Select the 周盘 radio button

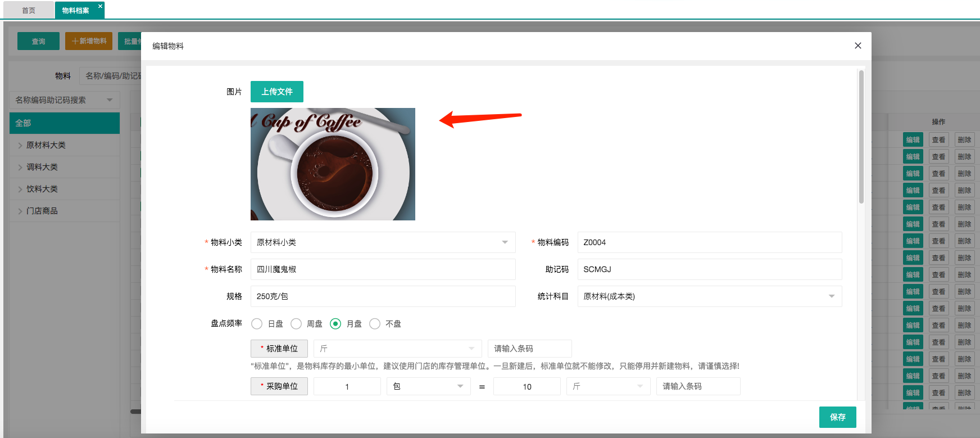(296, 324)
